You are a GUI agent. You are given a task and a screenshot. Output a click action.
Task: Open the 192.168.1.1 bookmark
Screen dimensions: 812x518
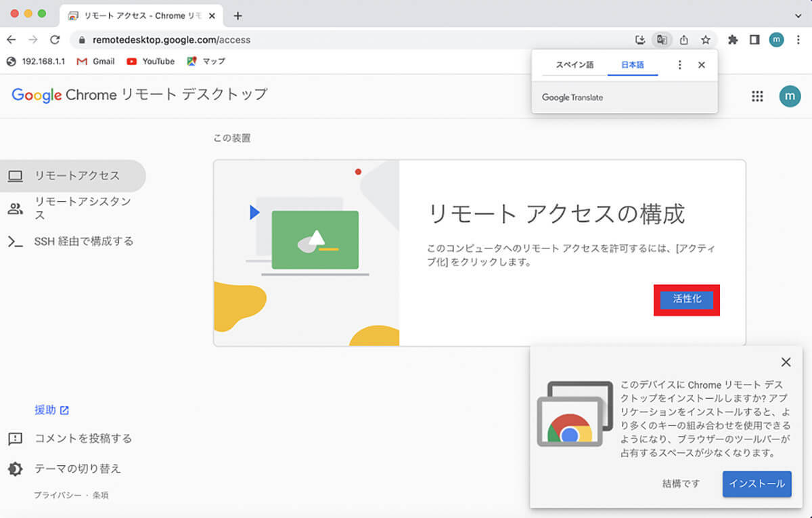pos(36,61)
